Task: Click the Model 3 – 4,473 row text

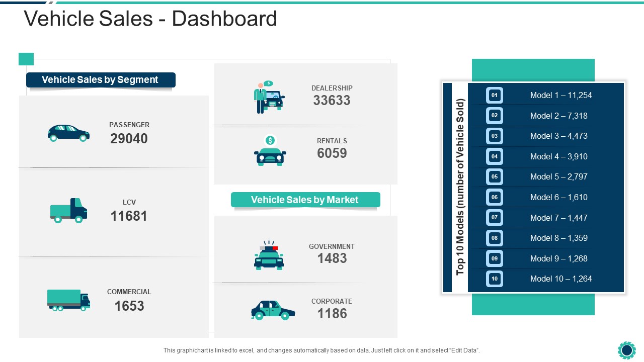Action: click(x=559, y=136)
